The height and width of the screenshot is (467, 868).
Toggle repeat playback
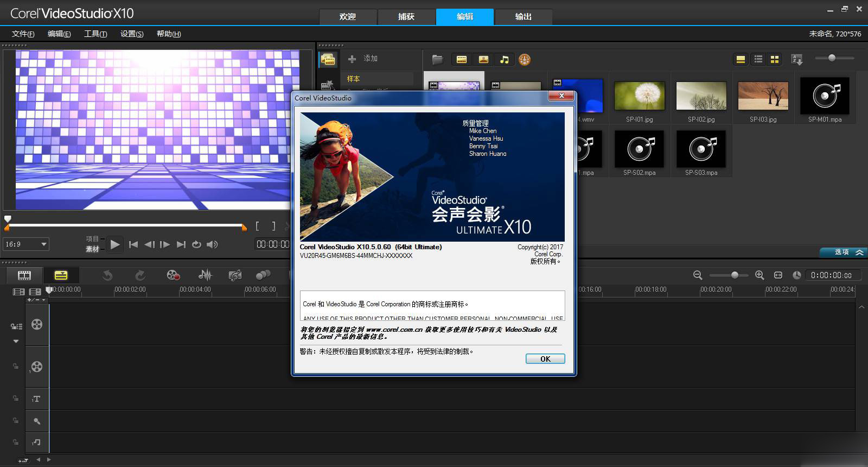pyautogui.click(x=196, y=244)
